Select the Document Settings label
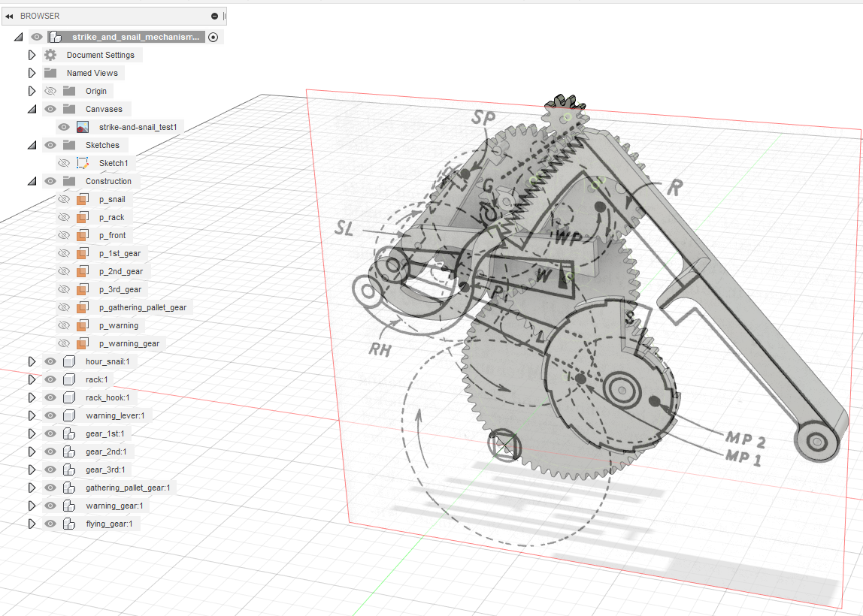Viewport: 863px width, 616px height. (101, 55)
